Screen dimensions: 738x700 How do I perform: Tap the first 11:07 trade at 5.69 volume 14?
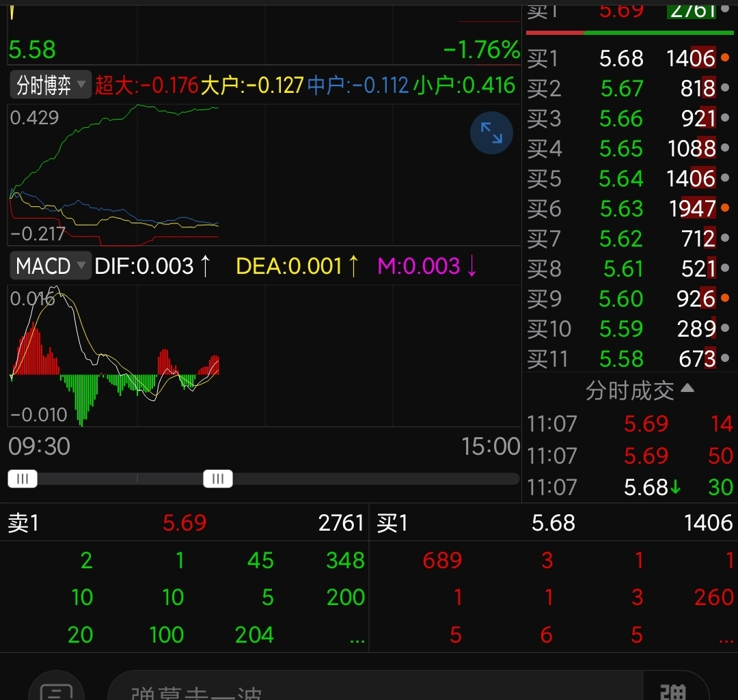click(x=629, y=424)
